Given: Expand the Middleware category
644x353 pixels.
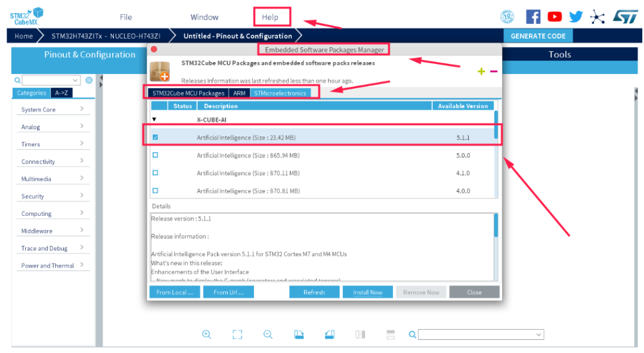Looking at the screenshot, I should [x=52, y=231].
